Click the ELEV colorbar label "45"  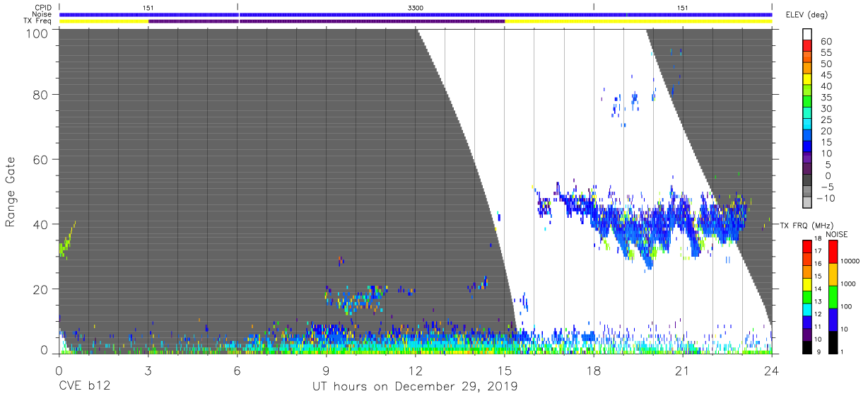pyautogui.click(x=828, y=75)
